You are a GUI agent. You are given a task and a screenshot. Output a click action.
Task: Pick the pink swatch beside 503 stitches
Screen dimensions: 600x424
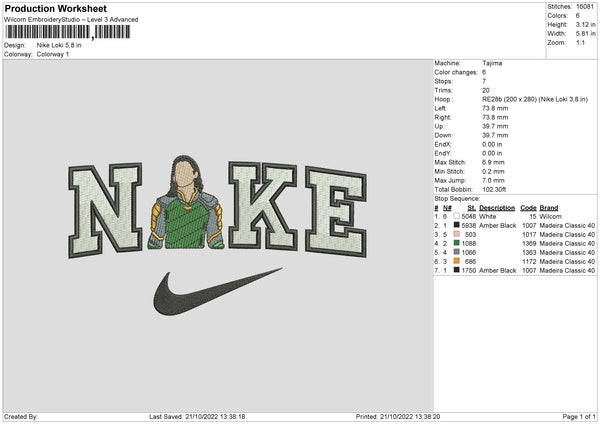click(457, 234)
